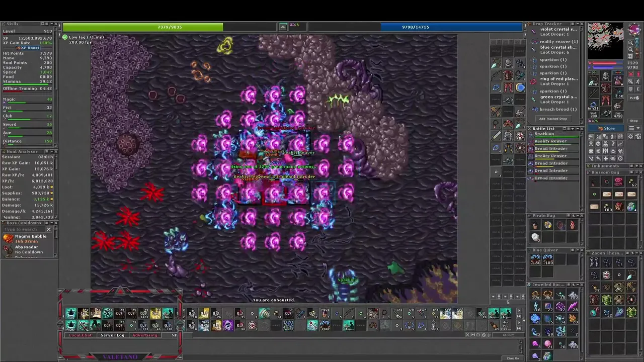Viewport: 644px width, 362px height.
Task: Click the Magma Bubble boss icon
Action: pos(8,238)
